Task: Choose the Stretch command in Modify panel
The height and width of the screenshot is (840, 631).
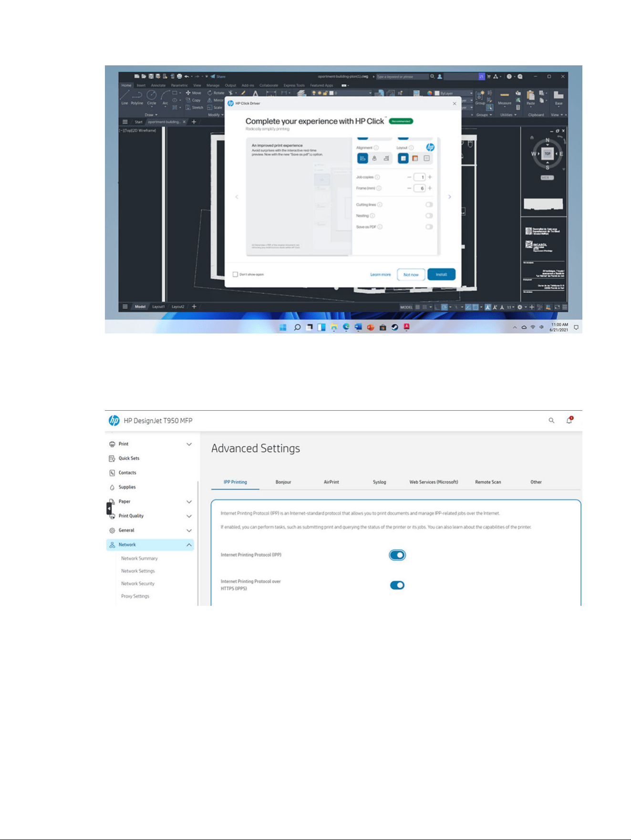Action: tap(194, 107)
